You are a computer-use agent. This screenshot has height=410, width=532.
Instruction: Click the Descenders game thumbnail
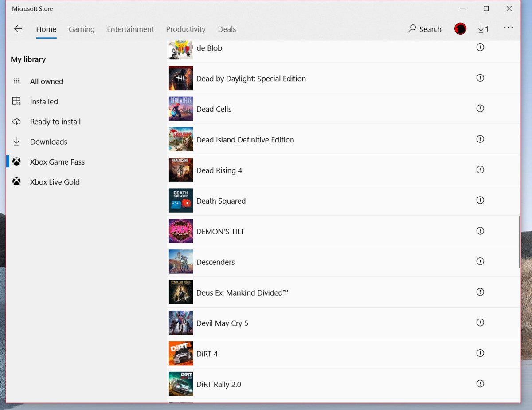tap(181, 262)
